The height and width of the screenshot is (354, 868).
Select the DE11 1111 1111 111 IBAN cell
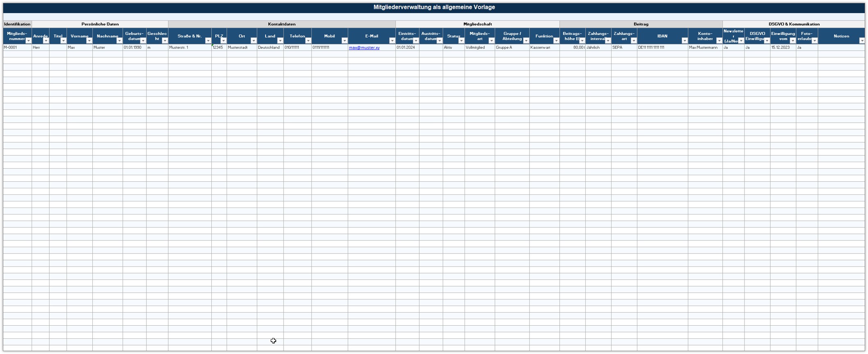click(x=662, y=48)
